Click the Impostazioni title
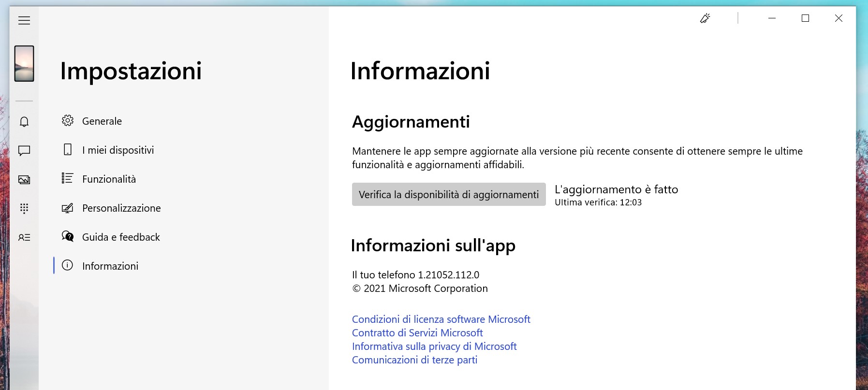868x390 pixels. [131, 72]
